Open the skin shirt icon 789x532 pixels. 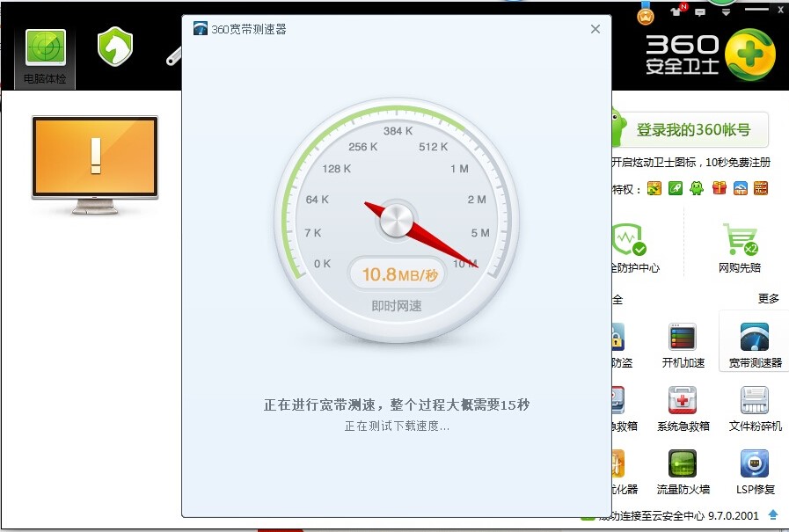[678, 10]
